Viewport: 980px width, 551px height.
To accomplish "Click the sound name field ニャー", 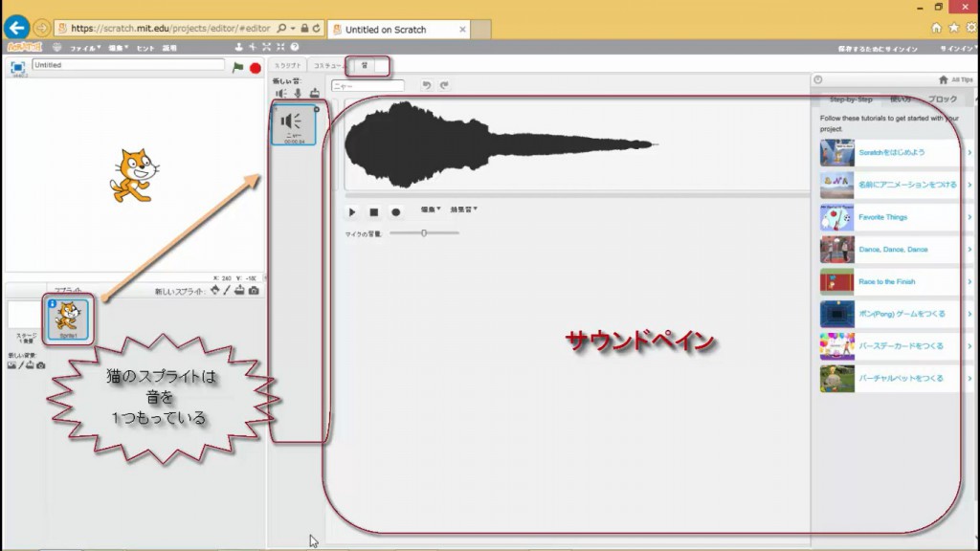I will click(x=367, y=85).
